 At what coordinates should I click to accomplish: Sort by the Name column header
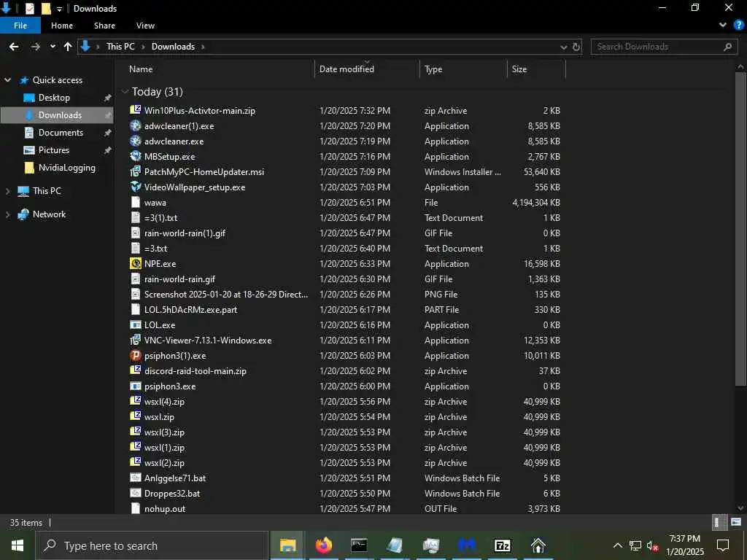pyautogui.click(x=141, y=69)
